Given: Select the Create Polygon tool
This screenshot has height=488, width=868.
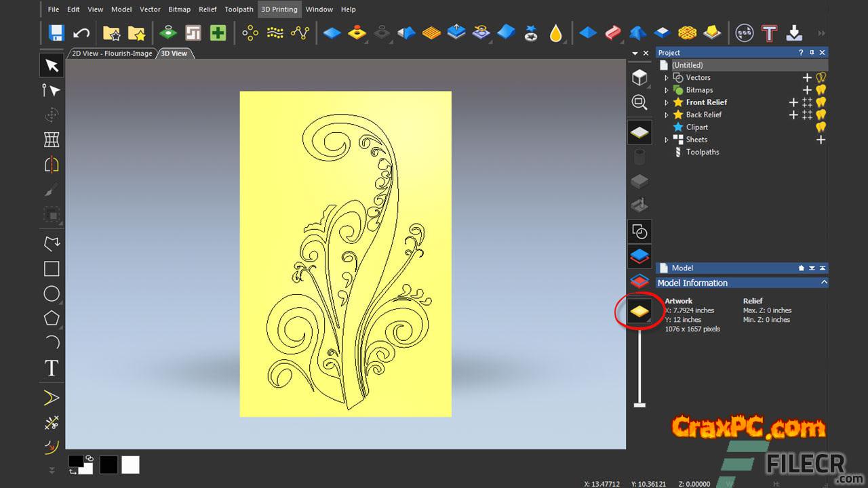Looking at the screenshot, I should tap(52, 318).
